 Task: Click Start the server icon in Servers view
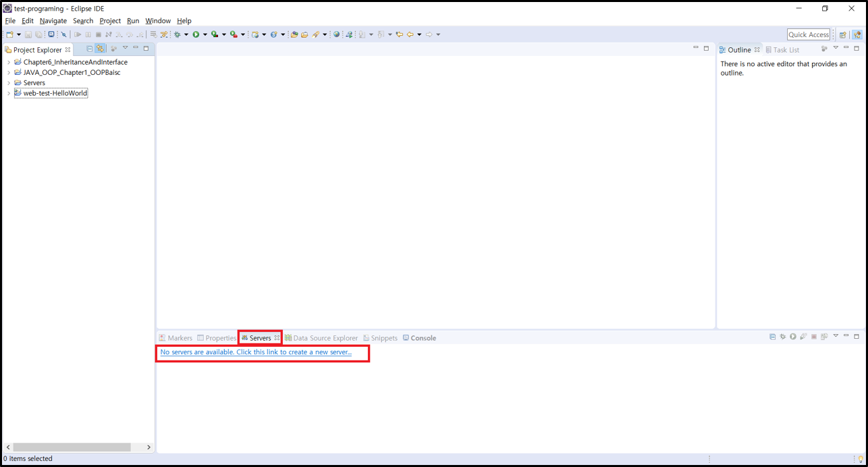click(x=793, y=336)
